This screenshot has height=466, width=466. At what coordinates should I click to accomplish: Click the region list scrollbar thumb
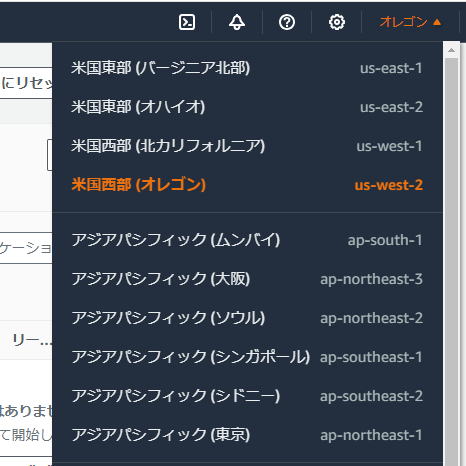coord(451,262)
